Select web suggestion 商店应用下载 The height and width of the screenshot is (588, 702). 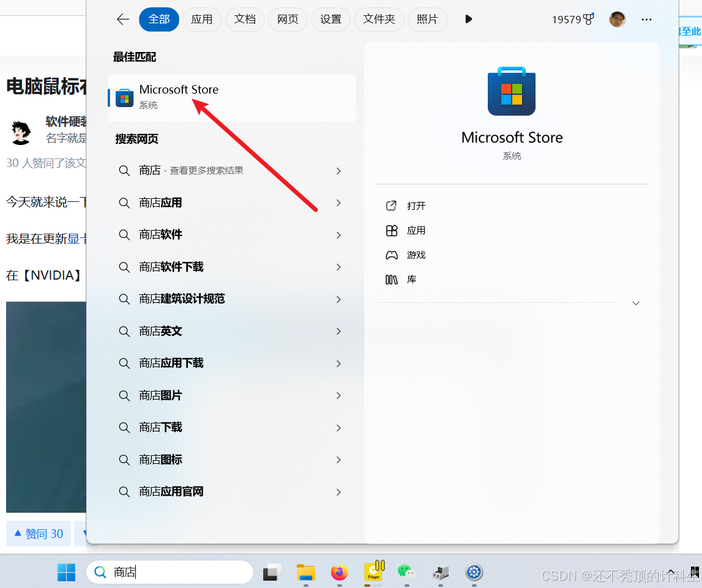coord(232,363)
